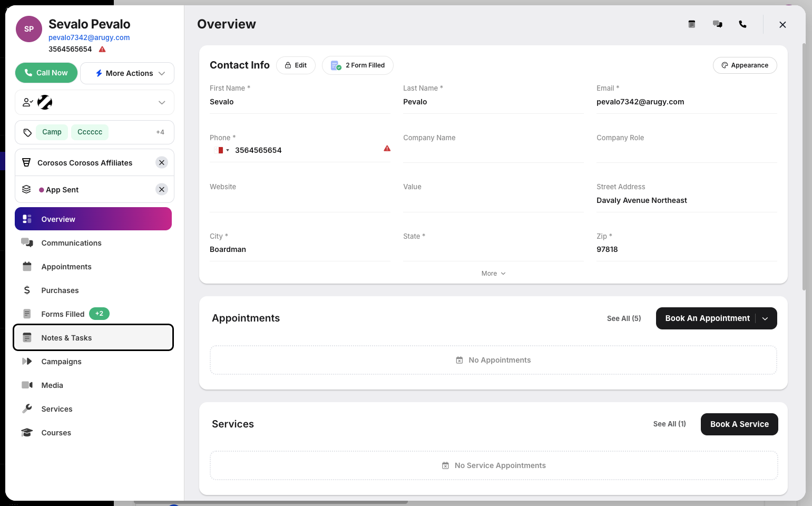The width and height of the screenshot is (812, 506).
Task: Open chat conversations icon in header
Action: 718,24
